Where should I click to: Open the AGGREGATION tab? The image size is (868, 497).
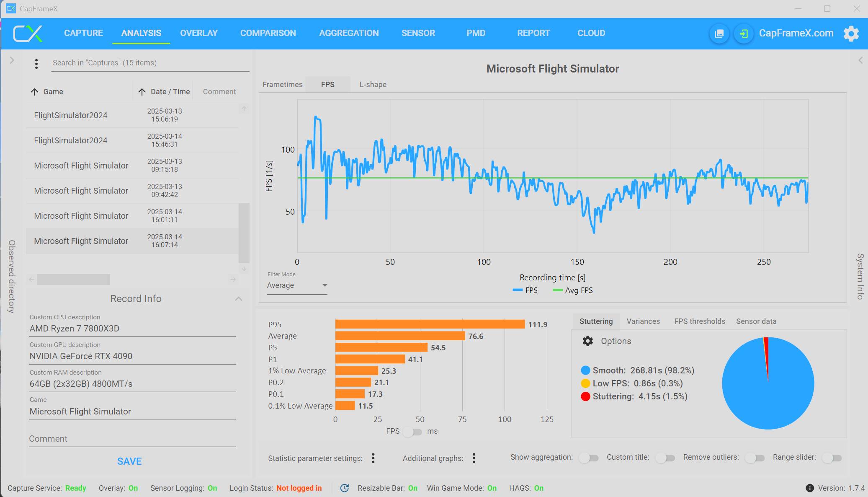349,33
